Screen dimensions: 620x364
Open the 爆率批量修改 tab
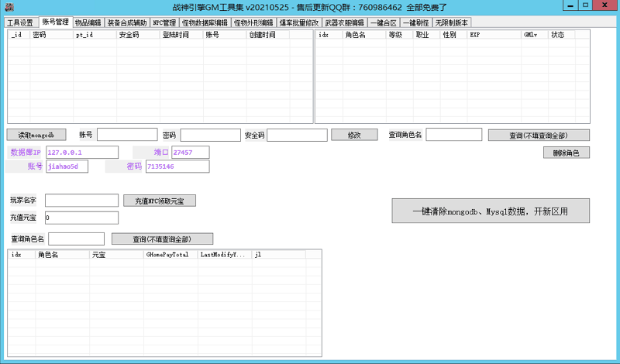299,23
